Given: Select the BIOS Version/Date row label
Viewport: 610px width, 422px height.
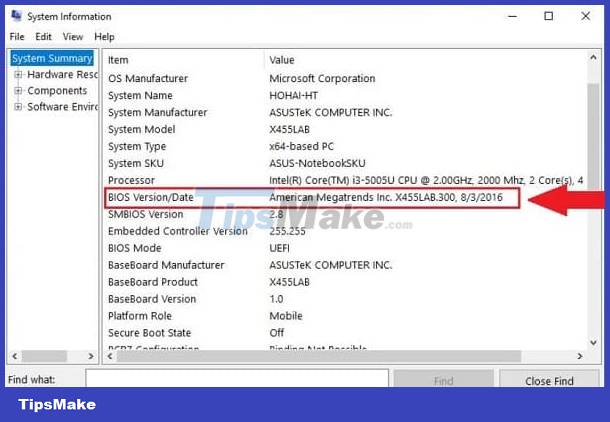Looking at the screenshot, I should pos(151,198).
